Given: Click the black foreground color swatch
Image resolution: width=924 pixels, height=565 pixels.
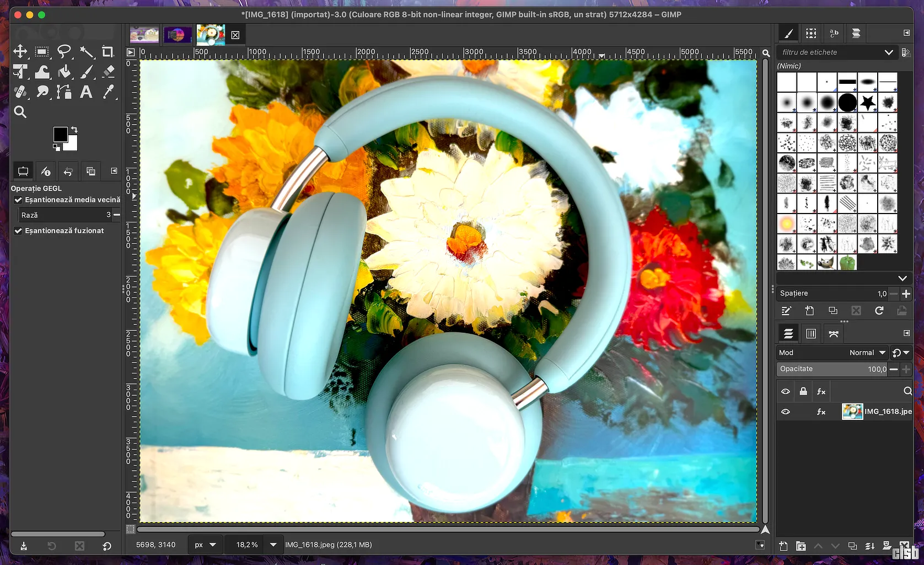Looking at the screenshot, I should click(x=60, y=134).
